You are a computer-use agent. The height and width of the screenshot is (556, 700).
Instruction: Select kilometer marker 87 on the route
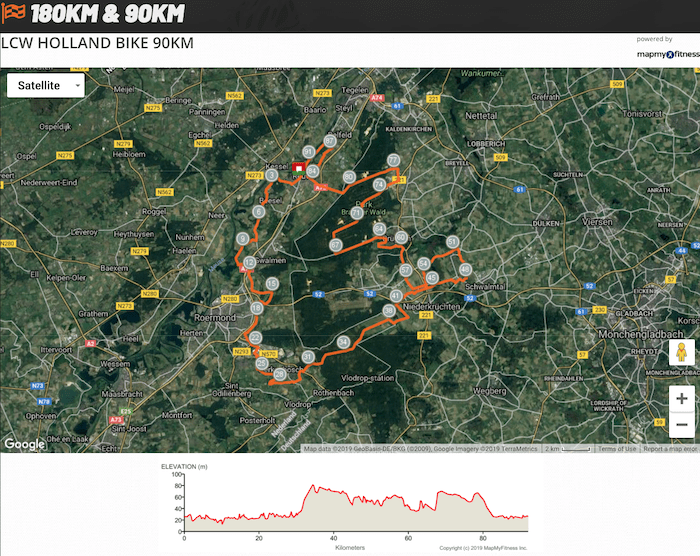pyautogui.click(x=330, y=141)
